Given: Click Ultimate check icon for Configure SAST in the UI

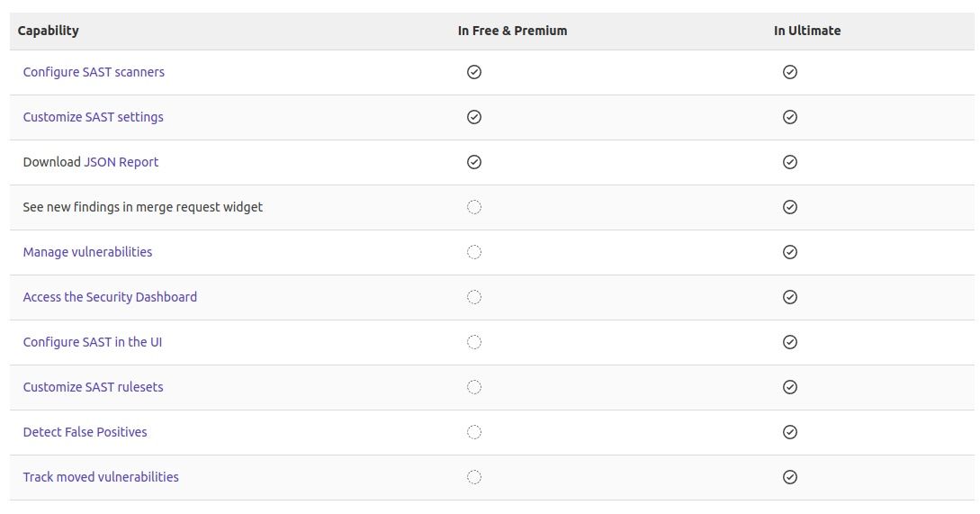Looking at the screenshot, I should tap(789, 342).
